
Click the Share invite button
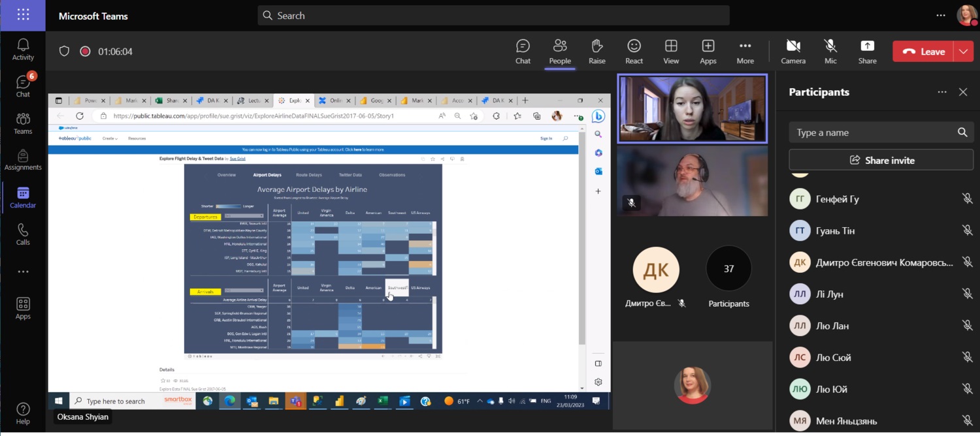point(881,160)
